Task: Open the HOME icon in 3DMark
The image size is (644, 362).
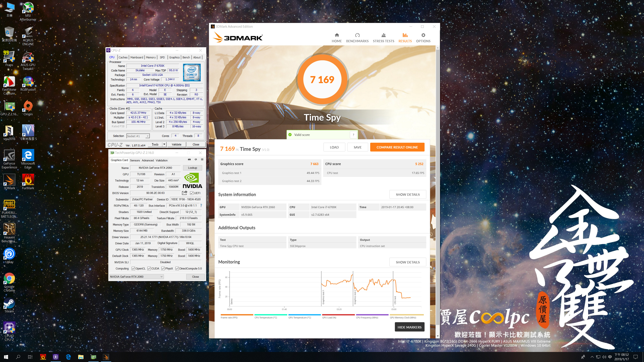Action: click(336, 35)
